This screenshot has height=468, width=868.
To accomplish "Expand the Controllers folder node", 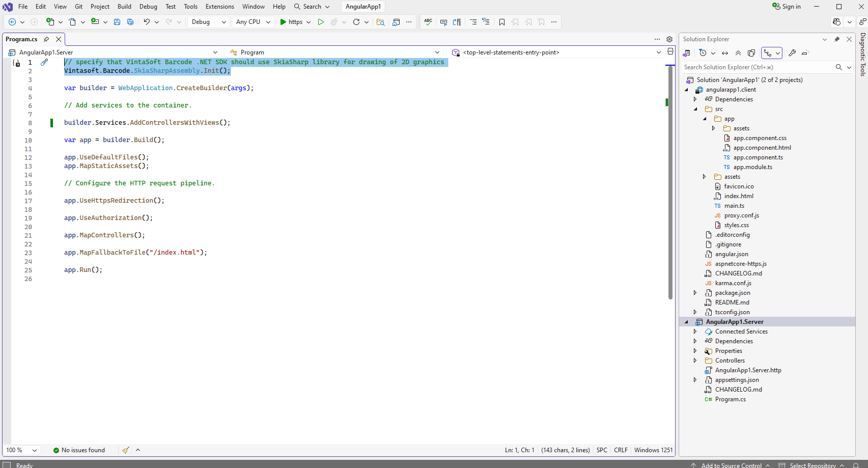I will tap(695, 361).
